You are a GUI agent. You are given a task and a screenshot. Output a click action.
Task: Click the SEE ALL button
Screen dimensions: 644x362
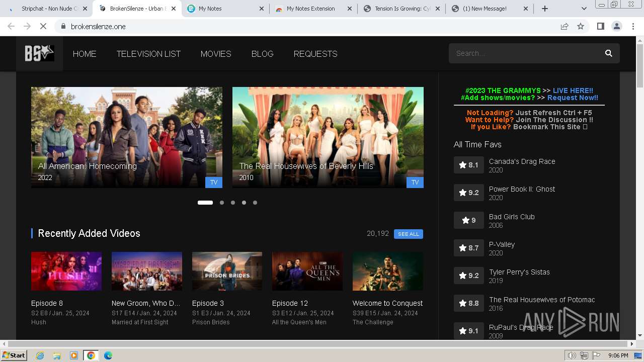coord(409,234)
